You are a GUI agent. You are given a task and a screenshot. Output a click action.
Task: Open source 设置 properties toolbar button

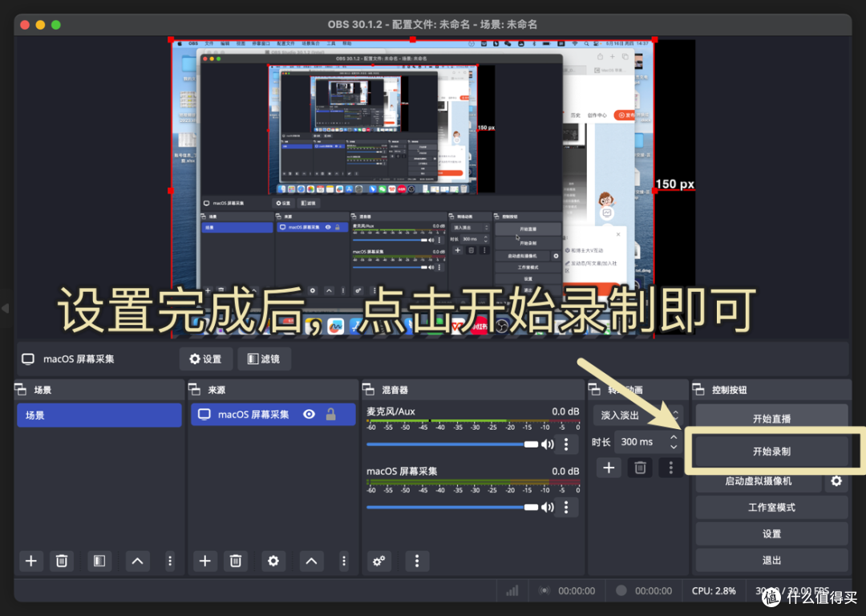[x=205, y=359]
